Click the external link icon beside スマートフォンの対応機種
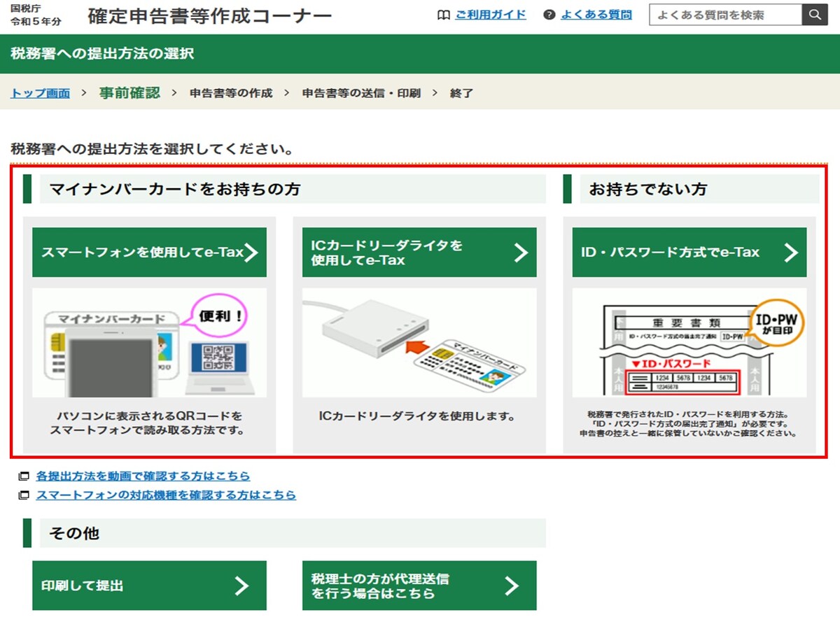This screenshot has width=840, height=622. click(24, 495)
